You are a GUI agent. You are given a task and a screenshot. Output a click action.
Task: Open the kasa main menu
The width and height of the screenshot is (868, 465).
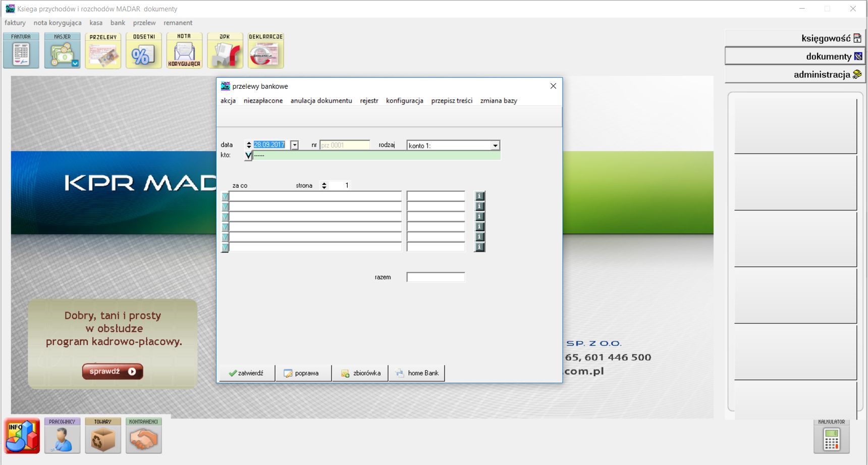point(96,23)
